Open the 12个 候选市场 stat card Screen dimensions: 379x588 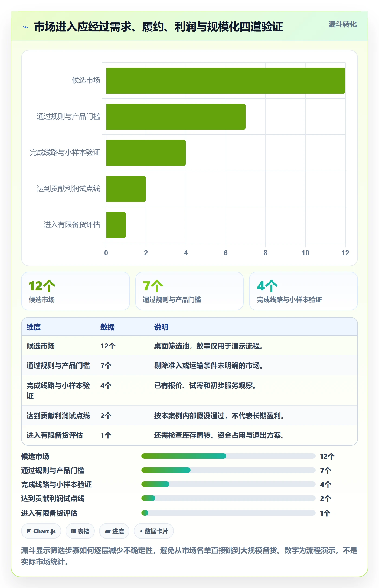76,291
